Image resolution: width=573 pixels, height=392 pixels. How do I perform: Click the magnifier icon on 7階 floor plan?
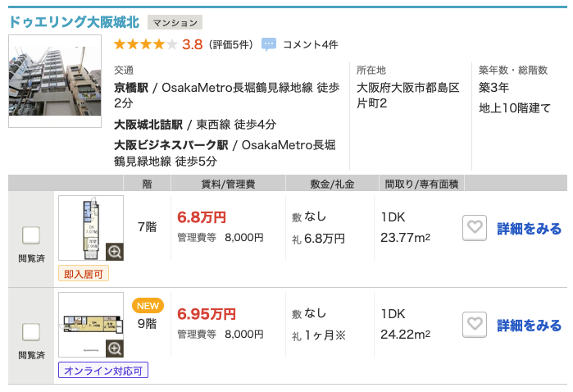tap(114, 252)
